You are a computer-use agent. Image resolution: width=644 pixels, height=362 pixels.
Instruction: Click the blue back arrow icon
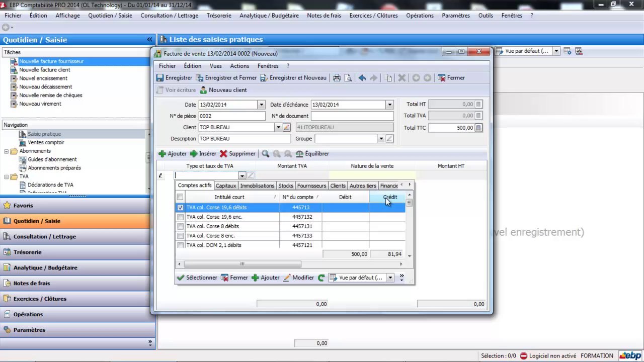[362, 78]
